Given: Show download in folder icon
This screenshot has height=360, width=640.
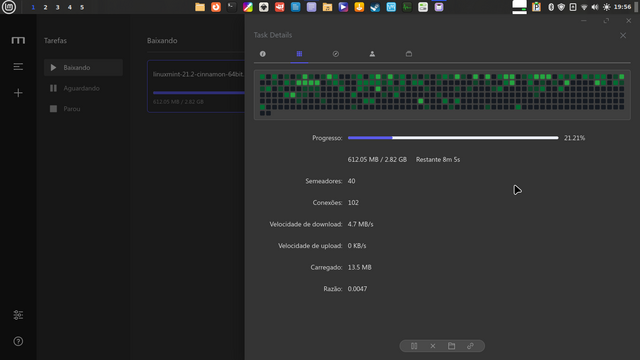Looking at the screenshot, I should tap(451, 346).
